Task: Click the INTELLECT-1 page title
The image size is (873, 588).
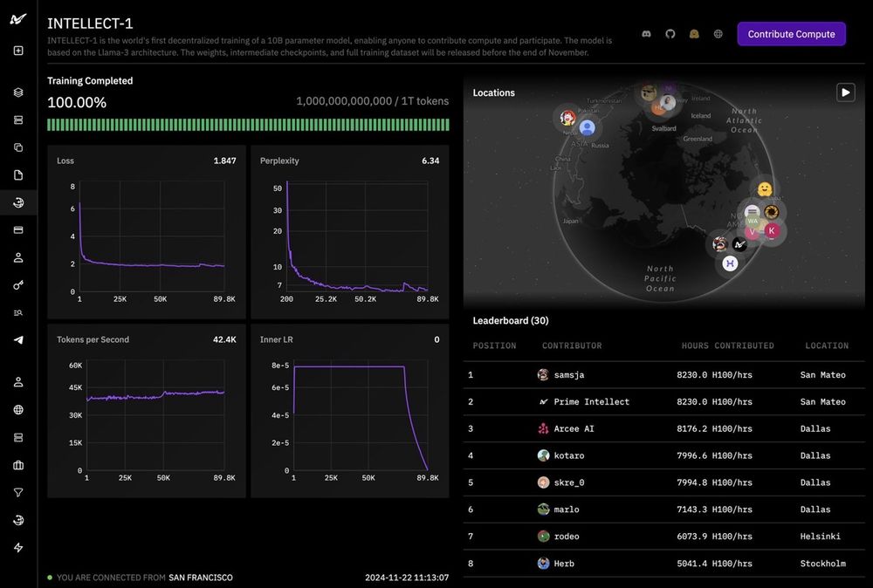Action: click(x=90, y=24)
